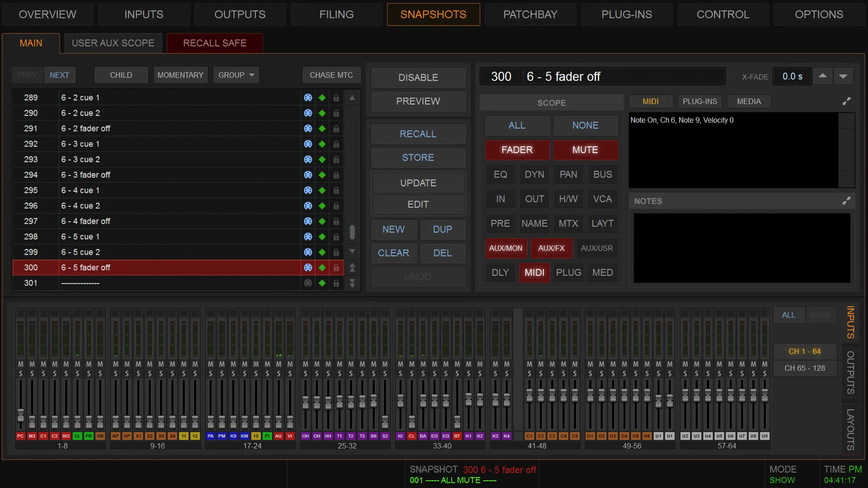Decrease X-FADE time with down arrow
The height and width of the screenshot is (488, 868).
point(843,76)
